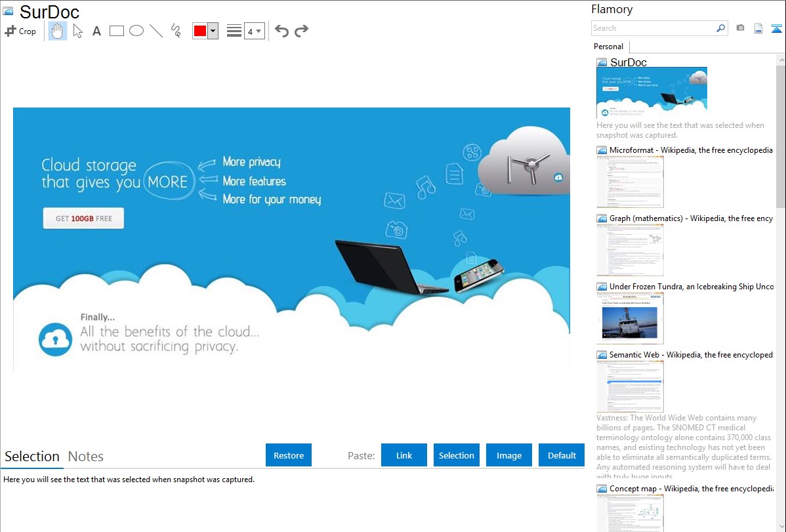This screenshot has width=786, height=532.
Task: Pick the straight line tool
Action: coord(156,31)
